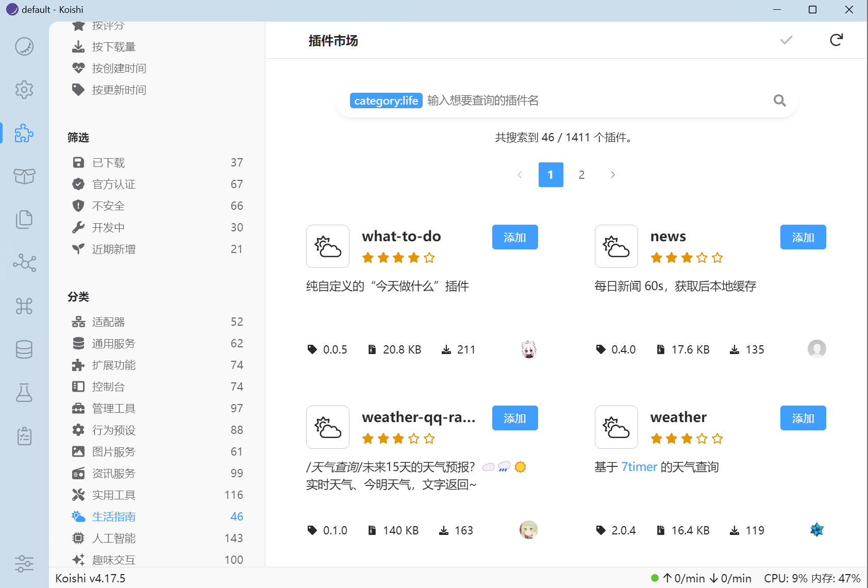Select the management tools category (管理工具)
Viewport: 868px width, 588px height.
click(x=157, y=409)
